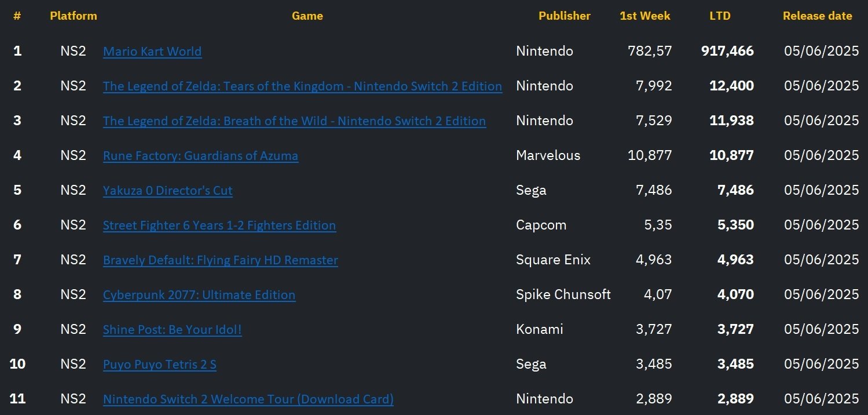Sort by the Platform column header
Viewport: 868px width, 415px height.
[x=74, y=16]
